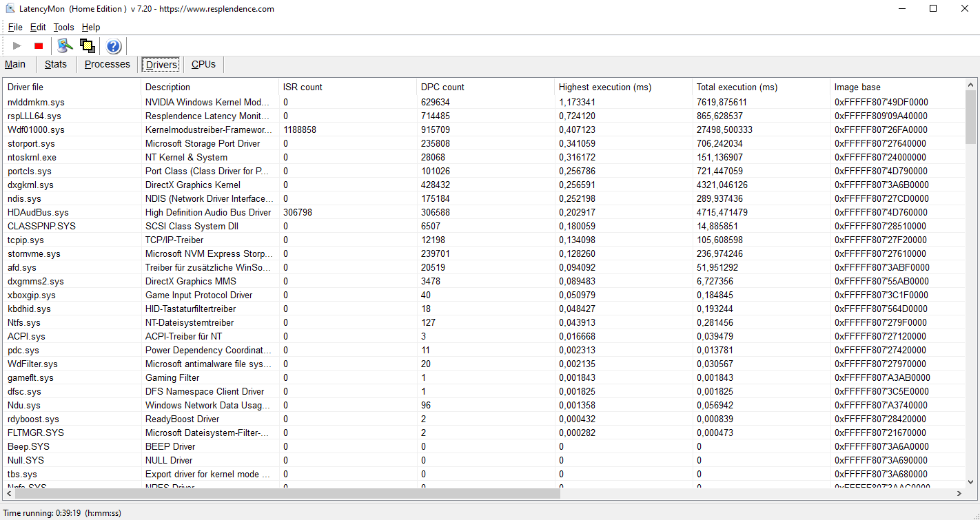Stop monitoring with the red stop icon
The image size is (980, 520).
click(39, 46)
